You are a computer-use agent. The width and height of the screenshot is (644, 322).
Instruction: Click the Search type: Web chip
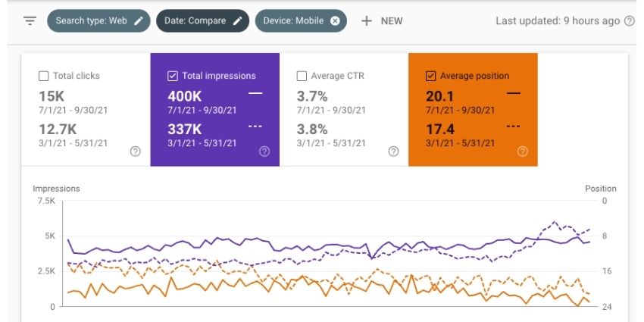98,21
